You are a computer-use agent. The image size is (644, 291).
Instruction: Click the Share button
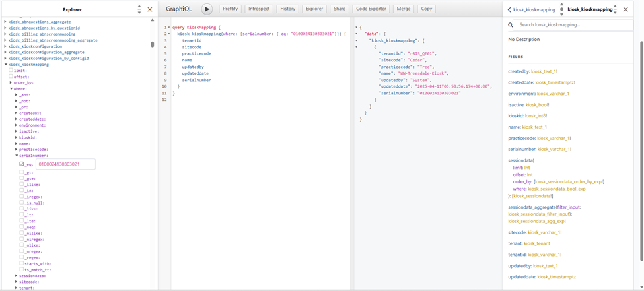[340, 9]
